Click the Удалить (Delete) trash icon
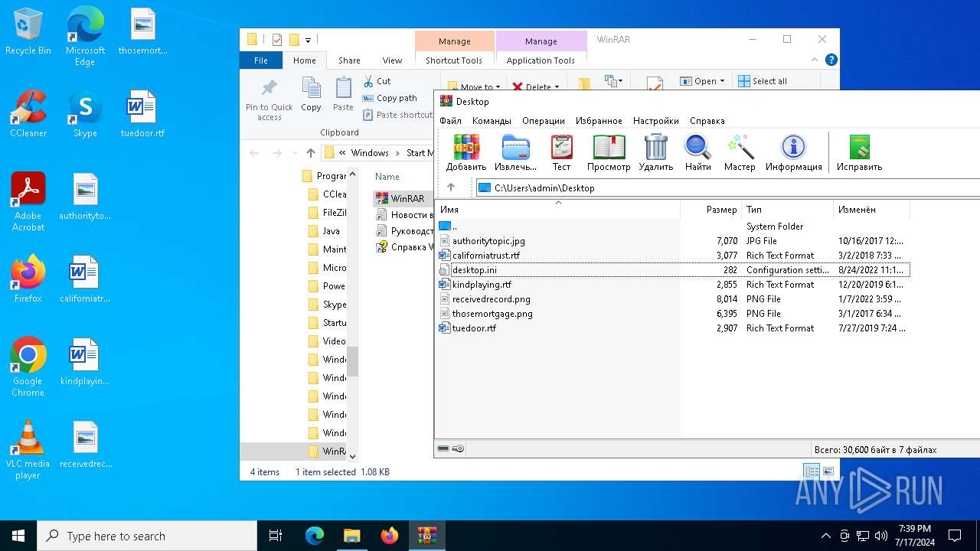This screenshot has height=551, width=980. pos(655,152)
